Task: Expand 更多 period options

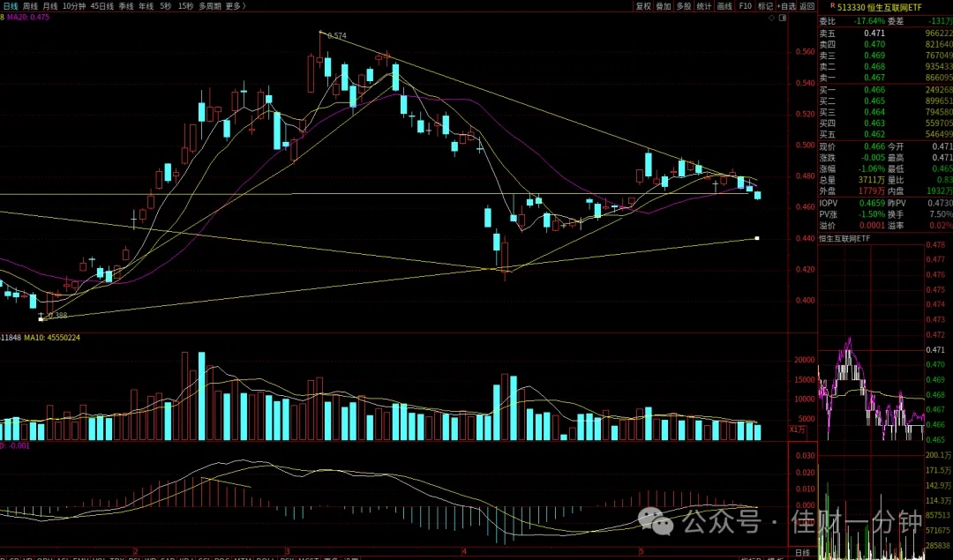Action: tap(236, 6)
